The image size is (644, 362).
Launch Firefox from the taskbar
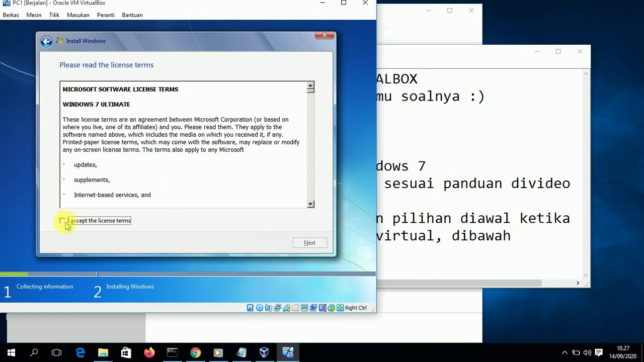(149, 352)
